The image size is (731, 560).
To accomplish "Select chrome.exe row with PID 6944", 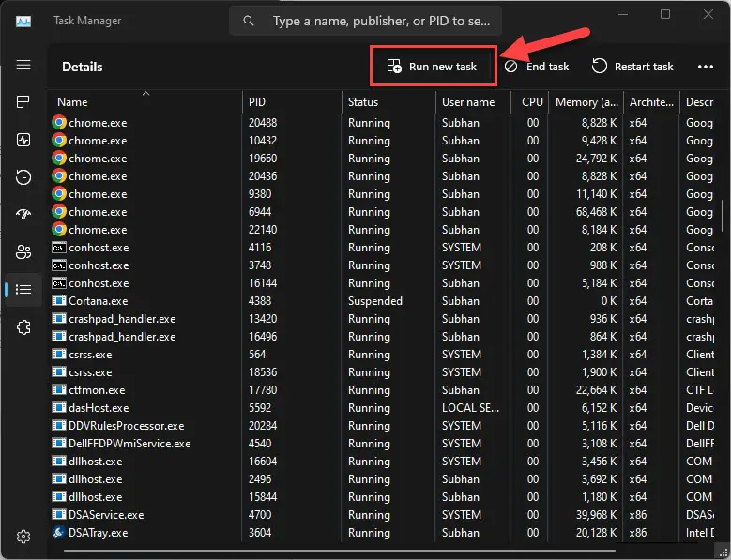I will [x=381, y=211].
